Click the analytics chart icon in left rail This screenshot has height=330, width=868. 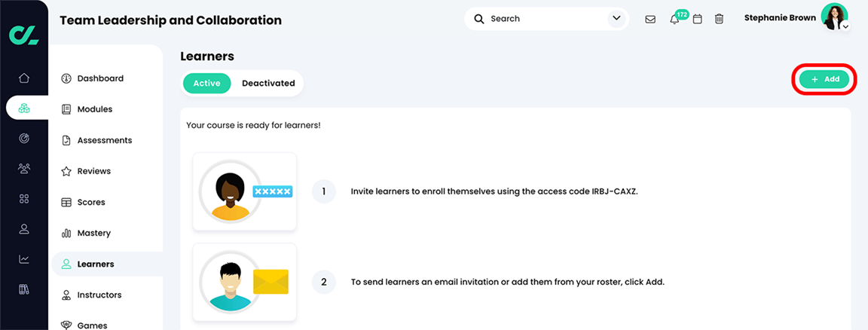[24, 259]
